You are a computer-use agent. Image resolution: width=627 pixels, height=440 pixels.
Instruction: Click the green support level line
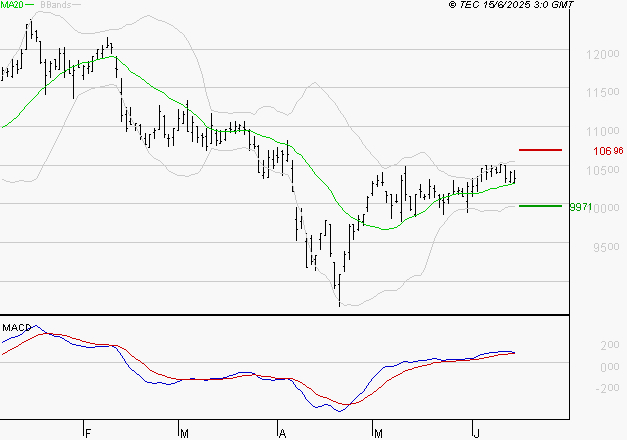click(x=540, y=206)
